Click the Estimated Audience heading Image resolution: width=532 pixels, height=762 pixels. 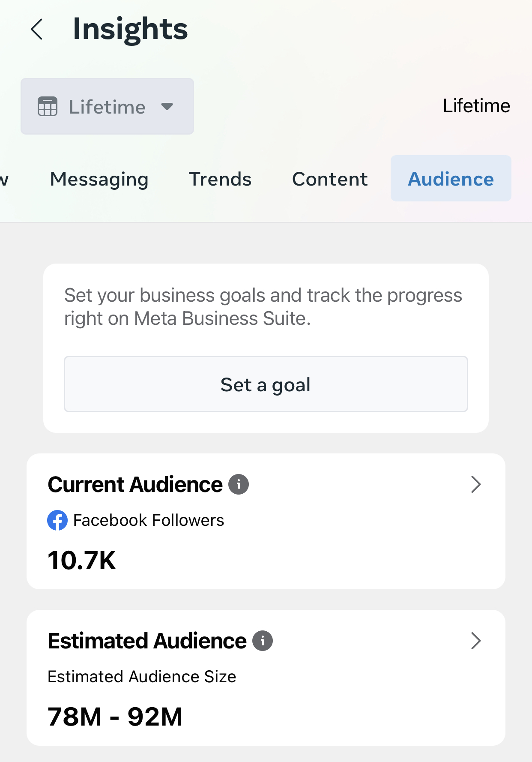click(x=147, y=641)
